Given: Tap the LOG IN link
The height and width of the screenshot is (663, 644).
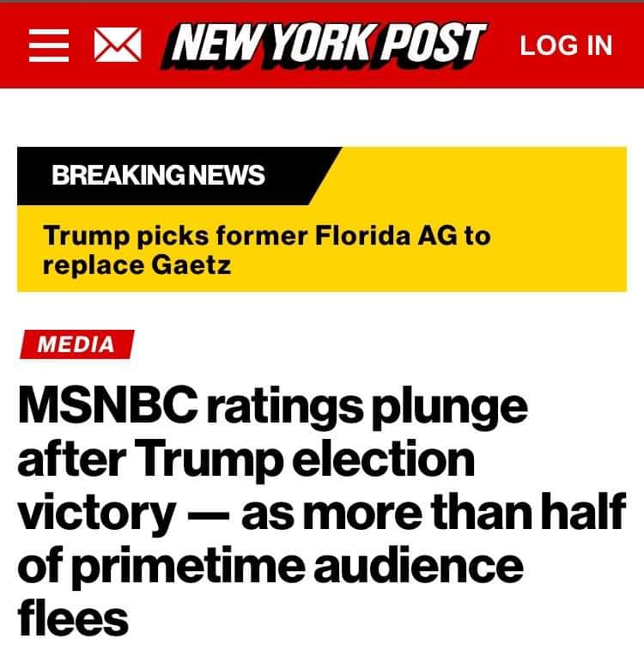Looking at the screenshot, I should 566,45.
